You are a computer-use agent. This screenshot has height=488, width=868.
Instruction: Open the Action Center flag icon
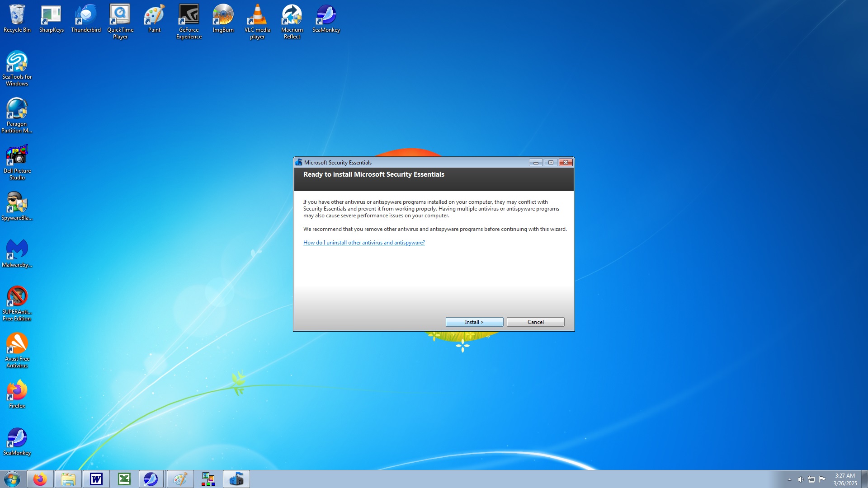822,479
